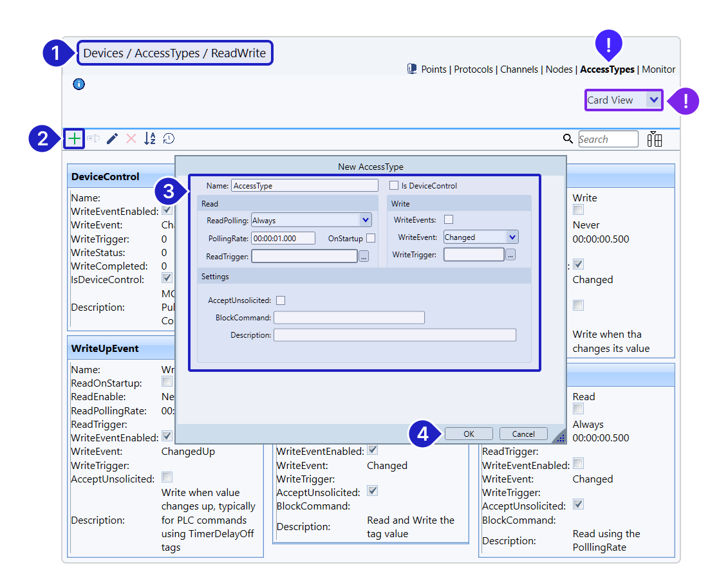Click the green plus add-new icon
The image size is (728, 588).
[75, 138]
